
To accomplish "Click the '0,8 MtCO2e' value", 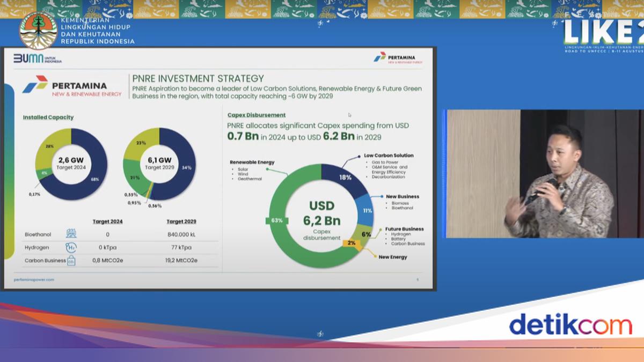I will [108, 260].
